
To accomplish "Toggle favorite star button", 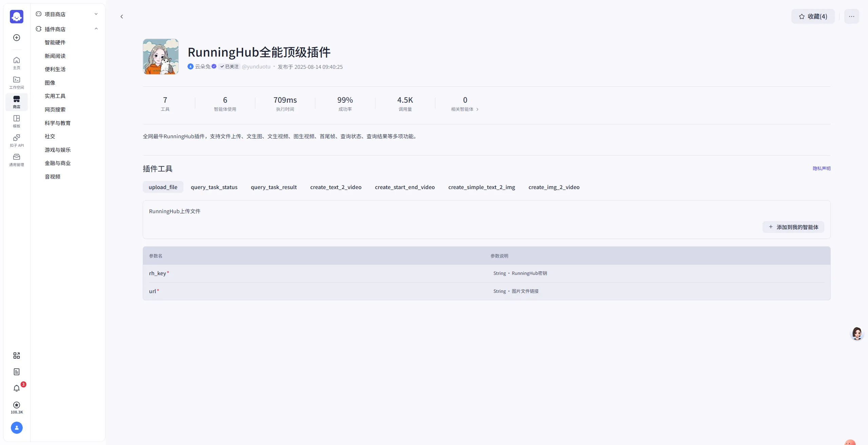I will pos(813,17).
